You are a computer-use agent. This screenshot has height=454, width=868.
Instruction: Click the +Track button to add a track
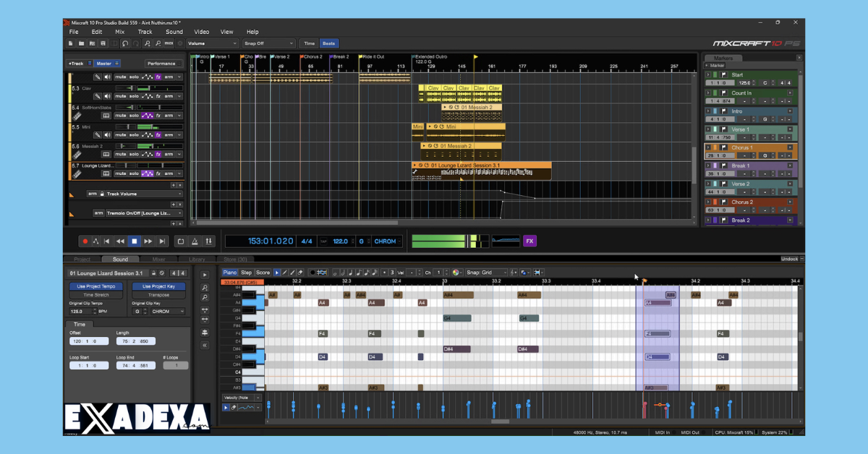click(77, 63)
